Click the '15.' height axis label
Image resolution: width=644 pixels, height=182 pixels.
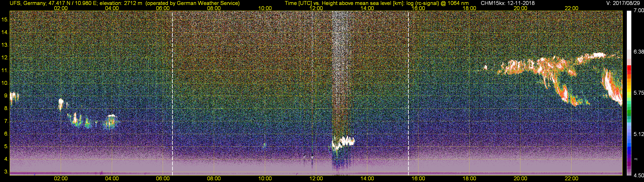(5, 19)
